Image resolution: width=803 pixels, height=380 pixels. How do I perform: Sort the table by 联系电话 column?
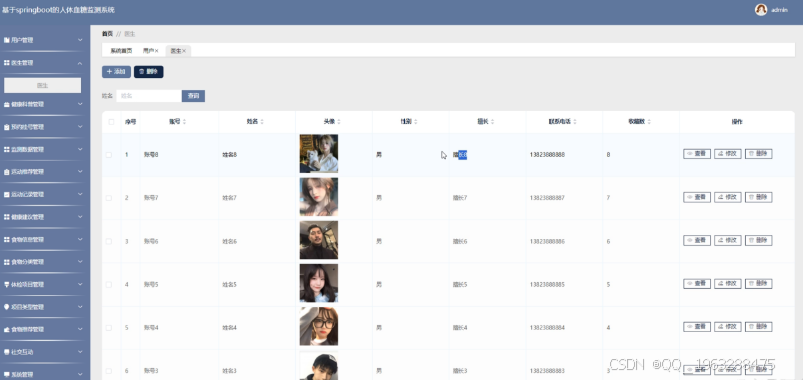(x=575, y=122)
